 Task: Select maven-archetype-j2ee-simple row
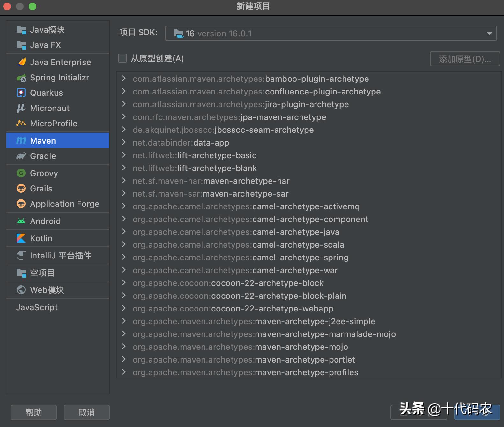pyautogui.click(x=309, y=321)
